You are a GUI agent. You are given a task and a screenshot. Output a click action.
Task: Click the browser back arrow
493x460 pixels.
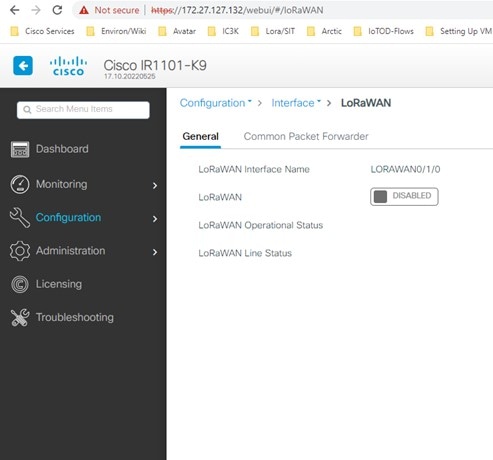pos(15,10)
